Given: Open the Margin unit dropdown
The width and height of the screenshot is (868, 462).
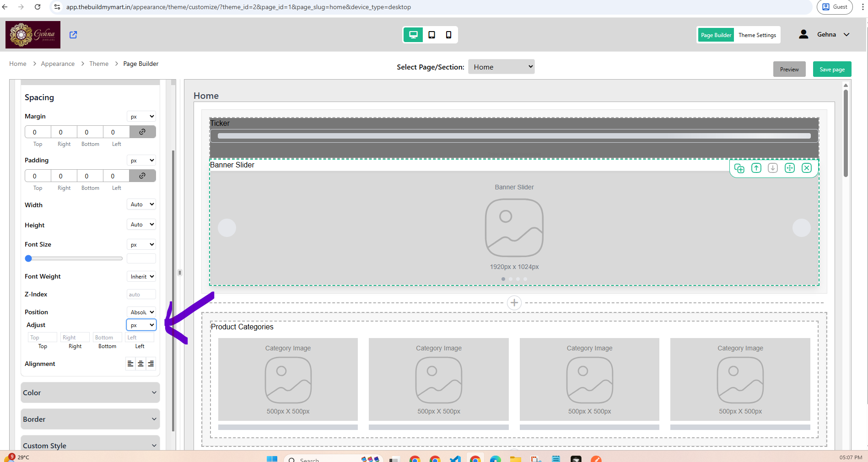Looking at the screenshot, I should 141,116.
